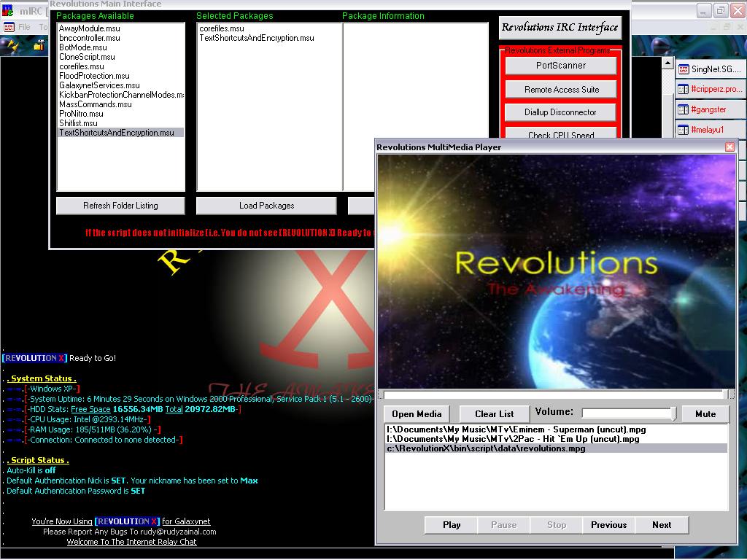747x560 pixels.
Task: Click the Load Packages button
Action: tap(266, 206)
